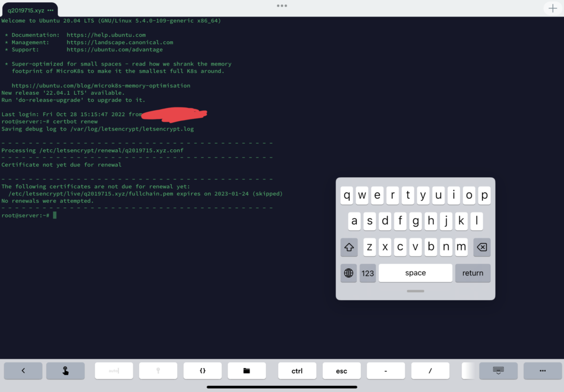Open the snippets curly braces button
564x392 pixels.
[202, 371]
